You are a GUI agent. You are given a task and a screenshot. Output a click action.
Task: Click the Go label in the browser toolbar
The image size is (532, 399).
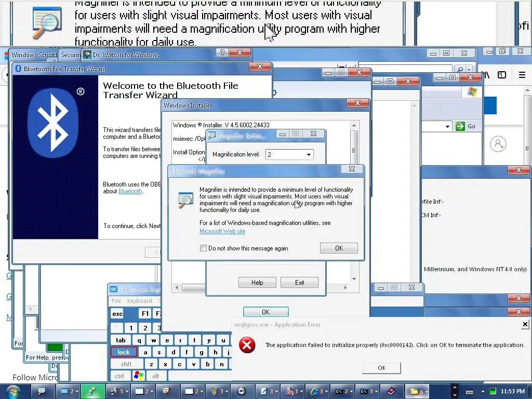[471, 126]
